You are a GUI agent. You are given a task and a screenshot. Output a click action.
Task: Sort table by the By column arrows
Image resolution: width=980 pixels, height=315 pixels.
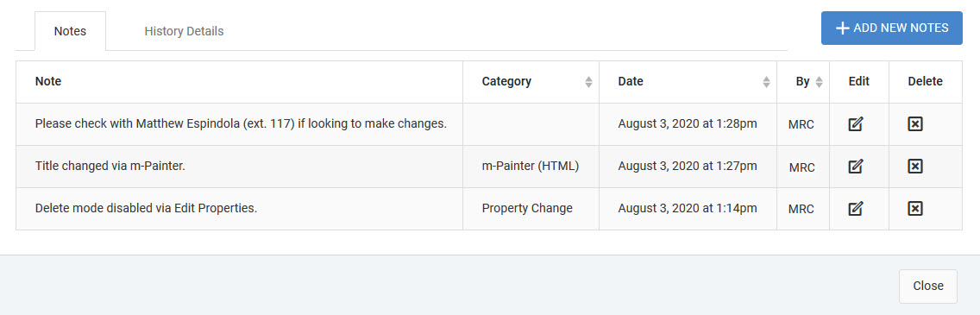point(819,82)
